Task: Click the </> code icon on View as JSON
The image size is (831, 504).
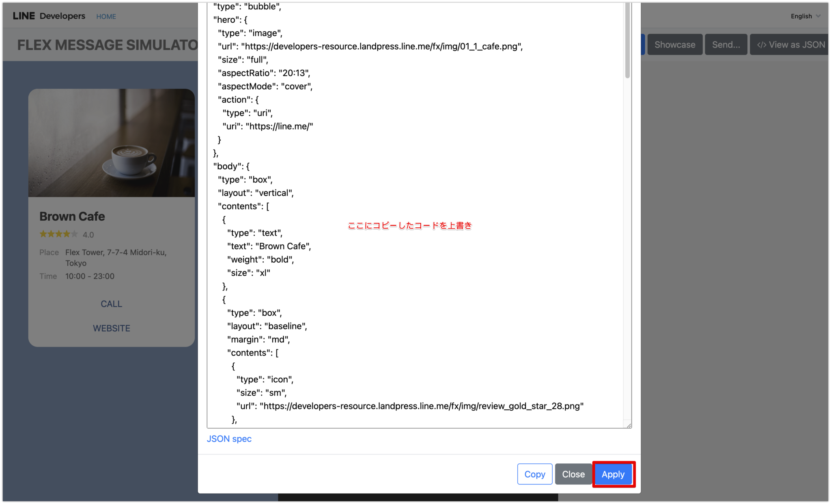Action: coord(762,45)
